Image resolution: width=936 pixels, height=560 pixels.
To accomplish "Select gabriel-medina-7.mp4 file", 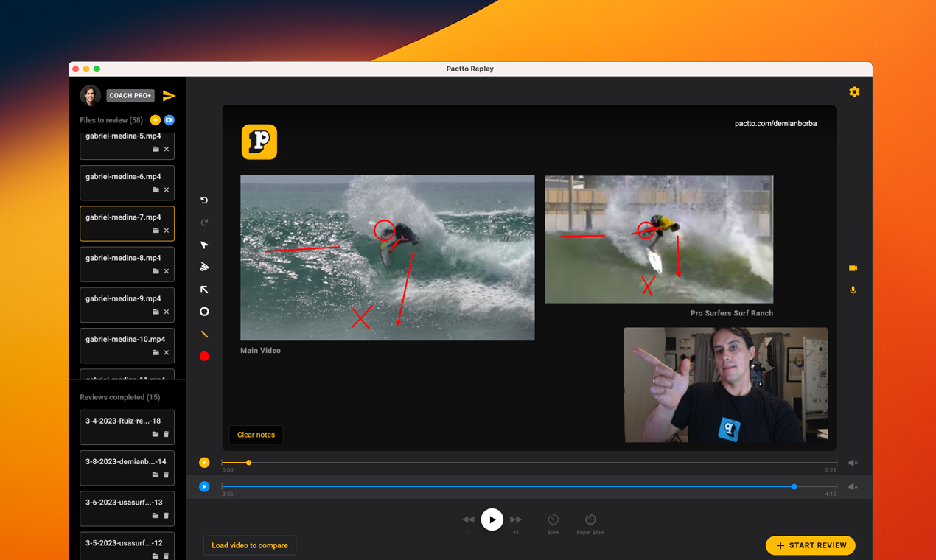I will coord(127,223).
